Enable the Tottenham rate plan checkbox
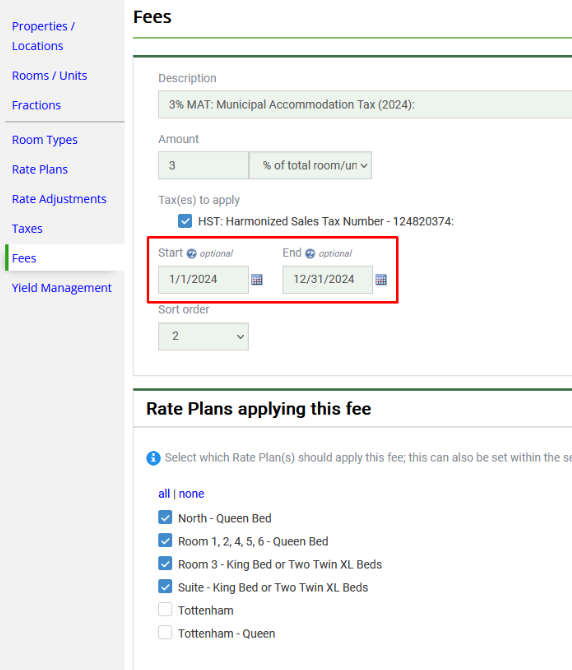Screen dimensions: 572x670 click(x=165, y=609)
